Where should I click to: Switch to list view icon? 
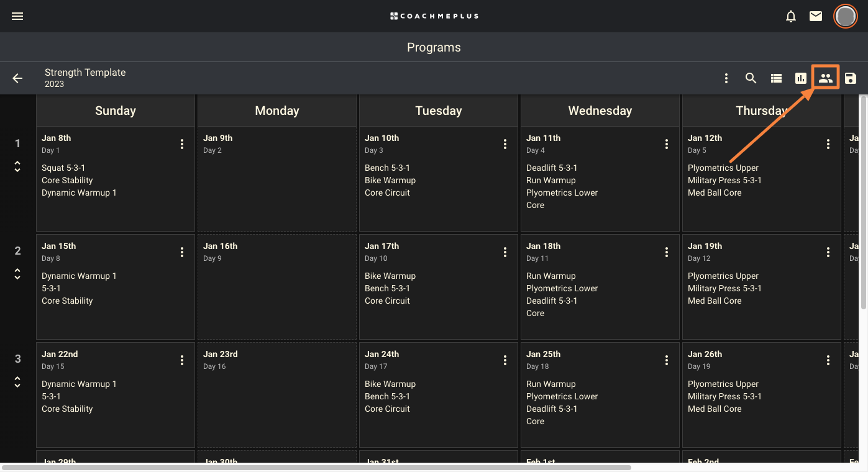776,78
